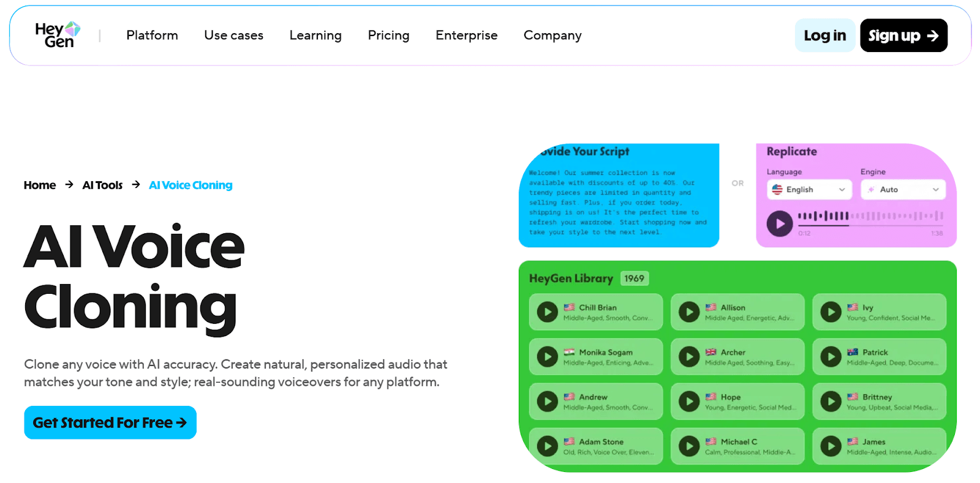Play the Monika Sogam voice sample
This screenshot has height=483, width=980.
[547, 357]
